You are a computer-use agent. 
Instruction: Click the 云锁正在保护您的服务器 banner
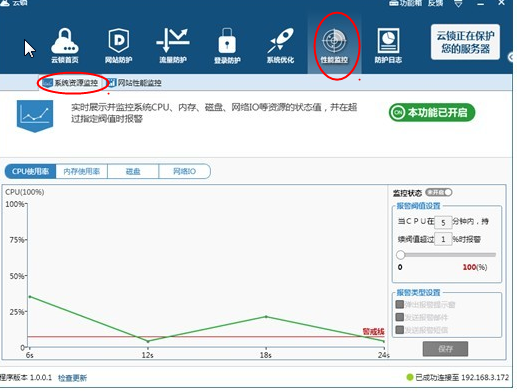click(465, 42)
